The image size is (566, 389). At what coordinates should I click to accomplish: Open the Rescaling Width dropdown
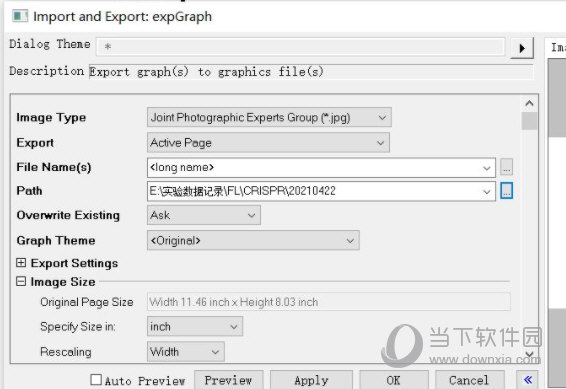186,351
